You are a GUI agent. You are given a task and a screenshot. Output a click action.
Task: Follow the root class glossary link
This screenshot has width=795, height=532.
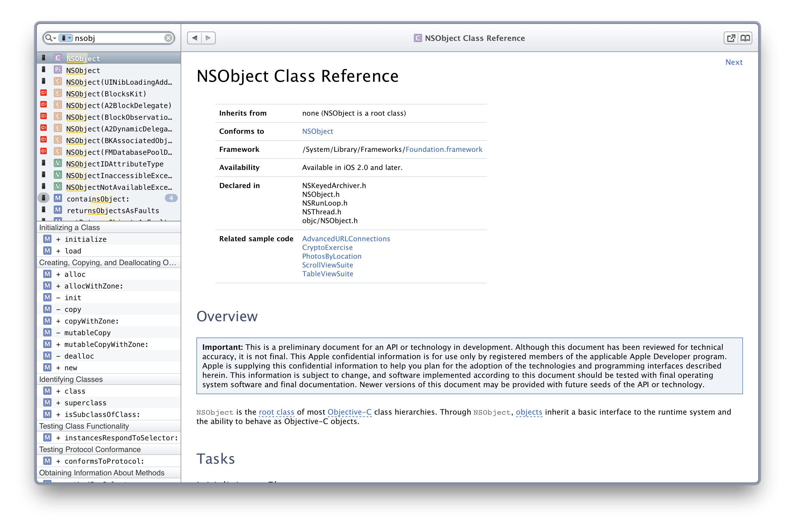276,412
